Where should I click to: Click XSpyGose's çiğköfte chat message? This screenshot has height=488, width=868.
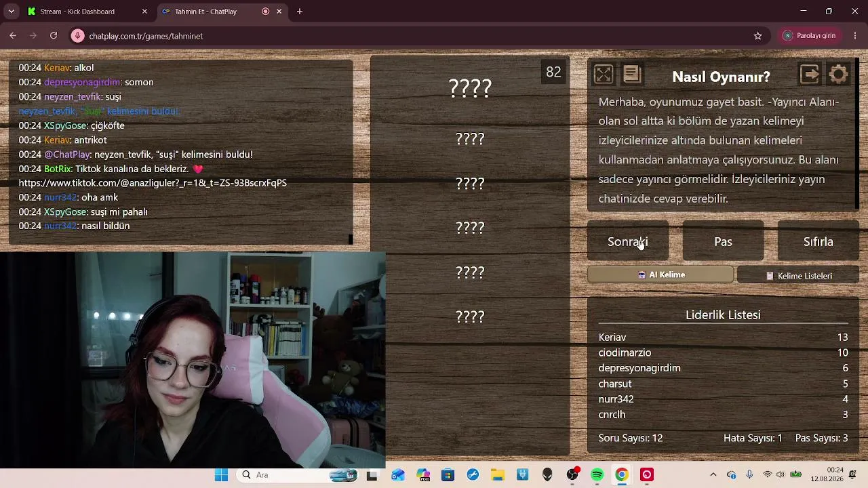[71, 125]
